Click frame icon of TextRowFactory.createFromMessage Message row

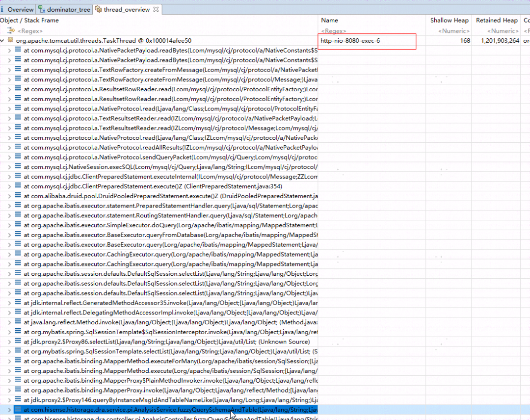(x=18, y=79)
